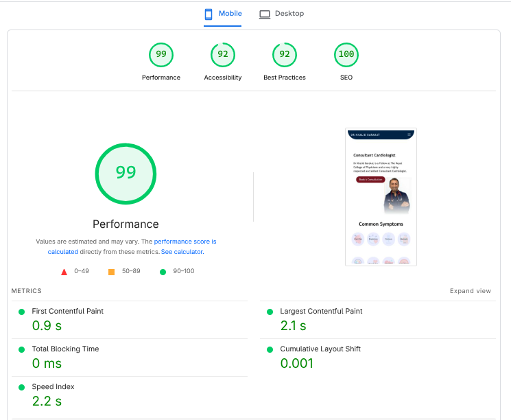The height and width of the screenshot is (420, 511).
Task: Open the performance score is calculated link
Action: pos(185,242)
